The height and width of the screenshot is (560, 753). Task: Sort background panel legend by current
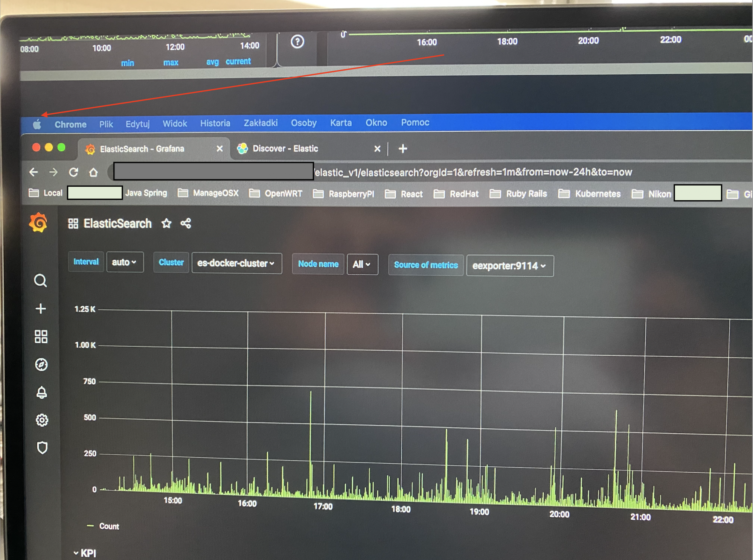click(x=238, y=61)
